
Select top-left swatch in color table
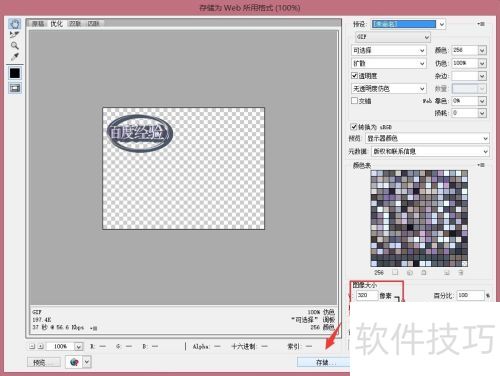pyautogui.click(x=374, y=173)
